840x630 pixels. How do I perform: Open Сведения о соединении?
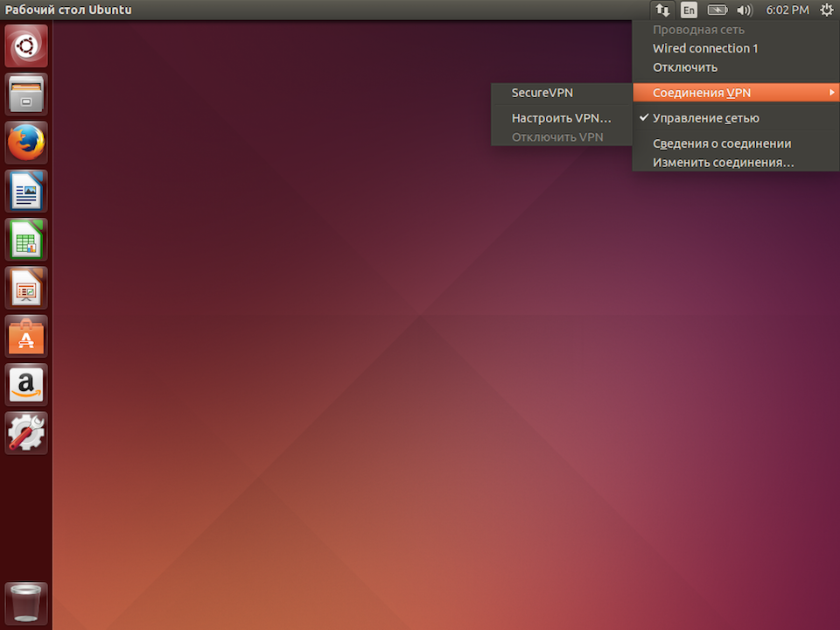[736, 143]
